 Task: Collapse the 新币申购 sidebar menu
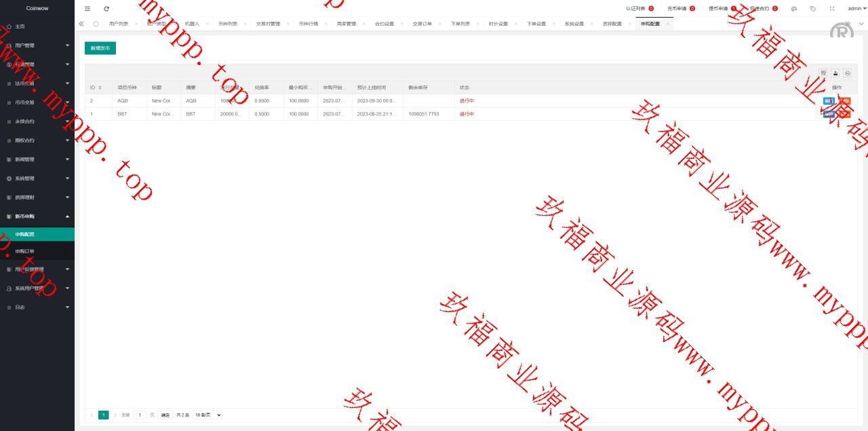[37, 217]
